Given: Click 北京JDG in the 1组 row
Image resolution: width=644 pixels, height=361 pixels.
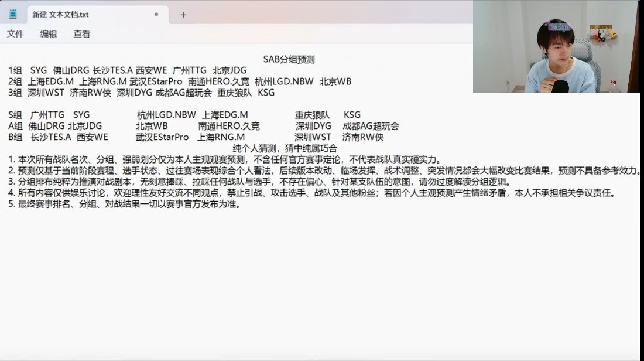Looking at the screenshot, I should (x=229, y=70).
